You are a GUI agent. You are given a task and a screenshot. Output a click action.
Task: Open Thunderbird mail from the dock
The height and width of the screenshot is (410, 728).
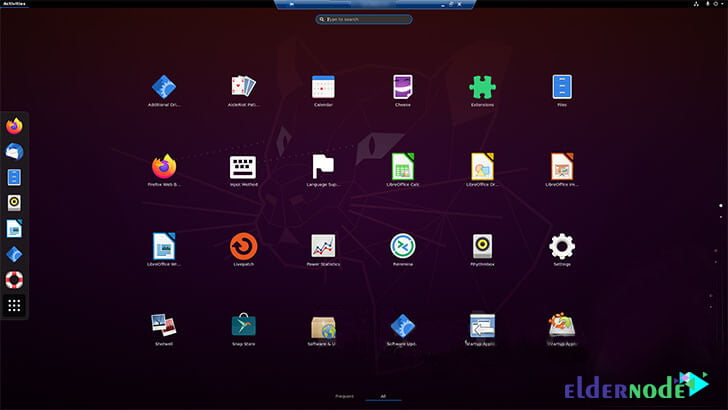coord(14,152)
